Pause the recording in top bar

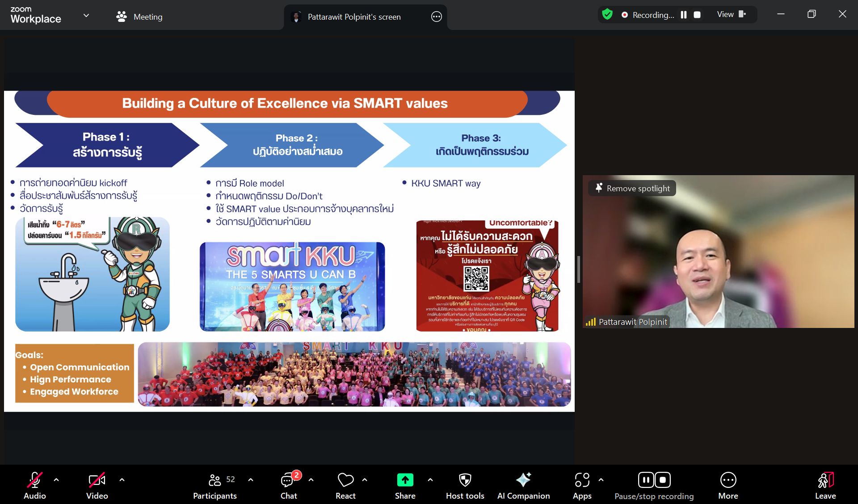click(x=683, y=15)
